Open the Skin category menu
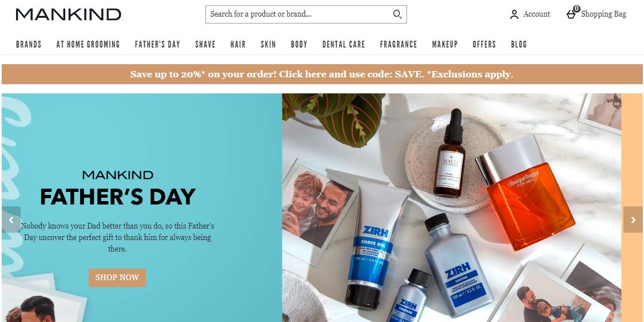The height and width of the screenshot is (322, 644). pyautogui.click(x=268, y=45)
